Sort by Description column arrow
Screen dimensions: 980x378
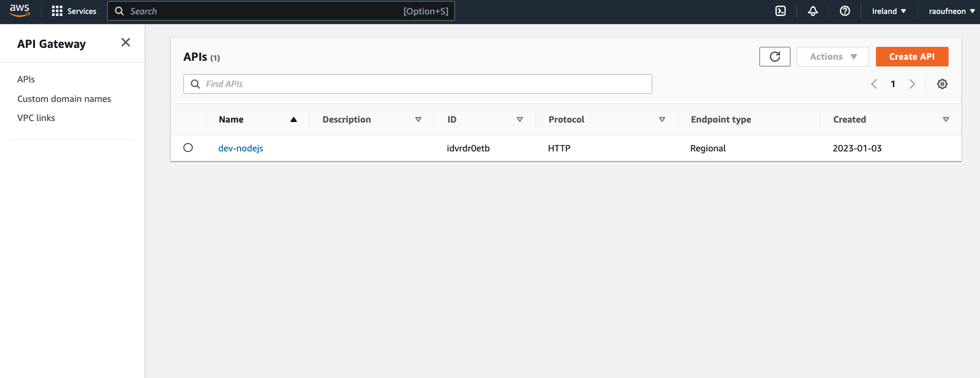pyautogui.click(x=418, y=119)
